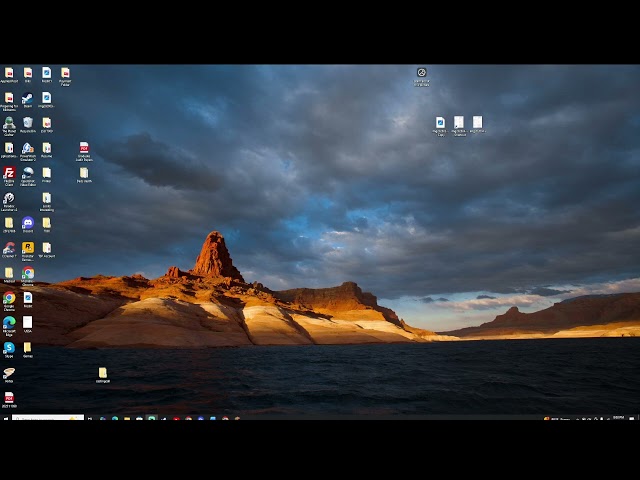640x480 pixels.
Task: Select the lone folder icon over the dark water
Action: pos(103,375)
